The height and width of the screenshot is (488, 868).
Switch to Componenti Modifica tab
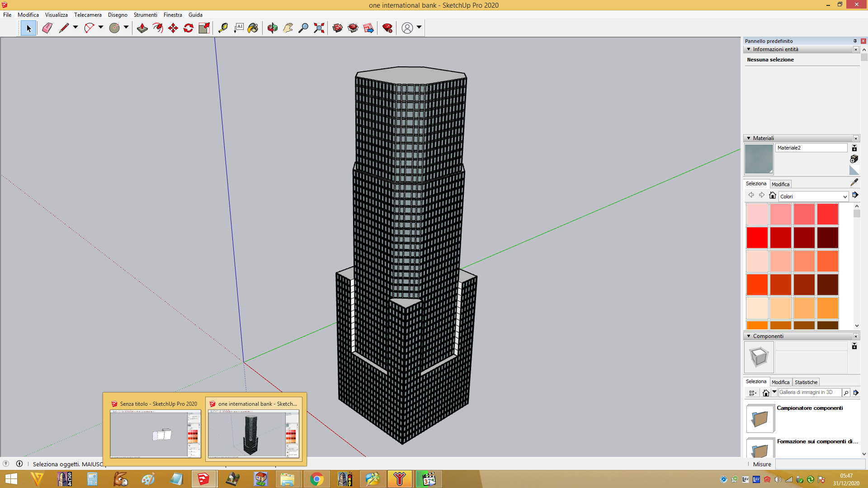point(780,382)
